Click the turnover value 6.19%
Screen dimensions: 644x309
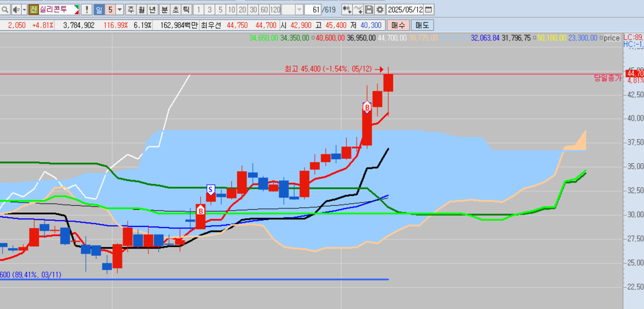click(143, 25)
